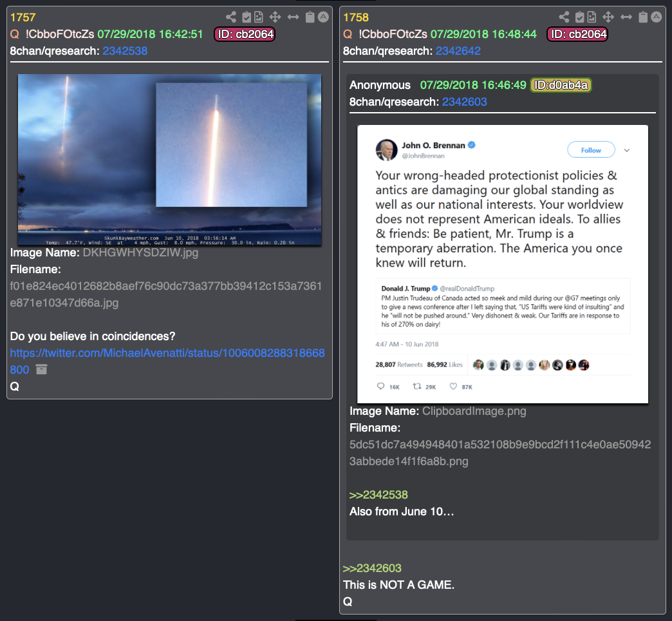Viewport: 672px width, 621px height.
Task: Click the image name ClipboardImage.png
Action: click(474, 411)
